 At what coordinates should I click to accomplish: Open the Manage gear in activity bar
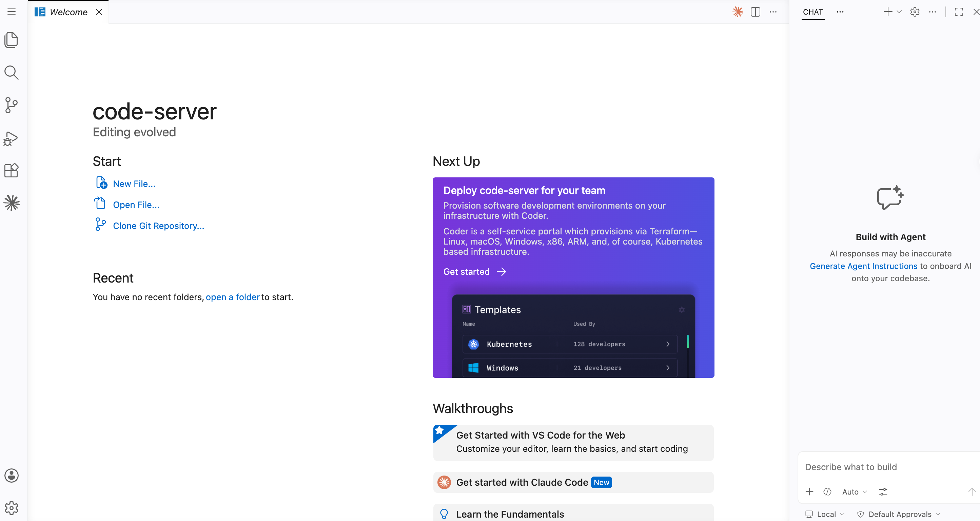12,508
